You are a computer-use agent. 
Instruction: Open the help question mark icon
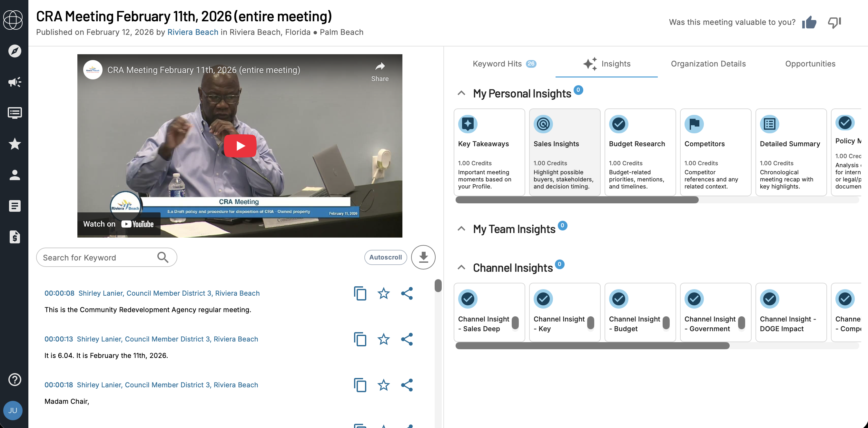(x=15, y=380)
